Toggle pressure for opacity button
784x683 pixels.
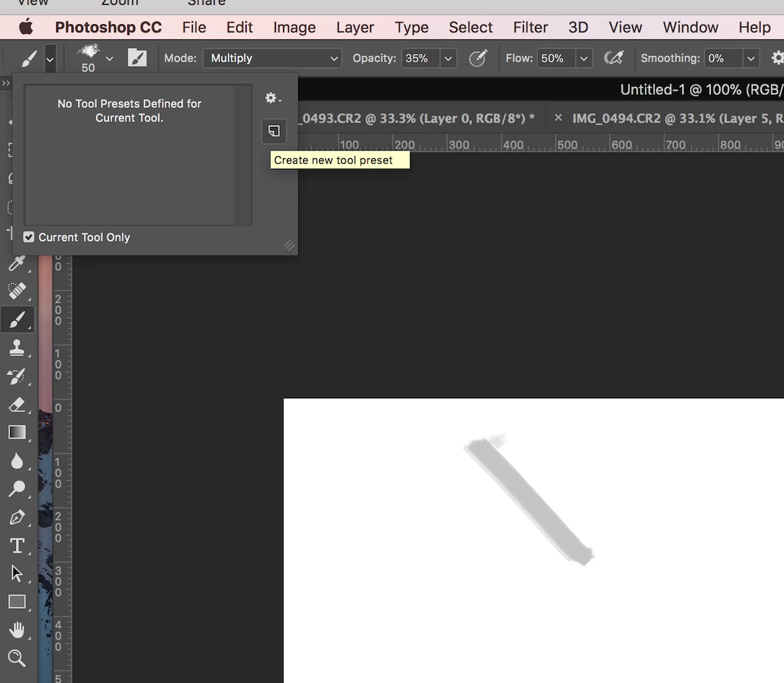[x=478, y=58]
